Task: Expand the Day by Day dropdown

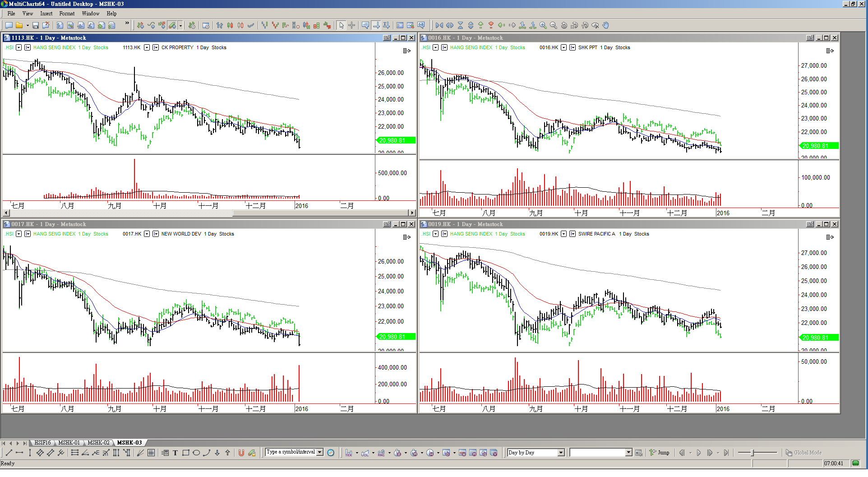Action: pos(561,453)
